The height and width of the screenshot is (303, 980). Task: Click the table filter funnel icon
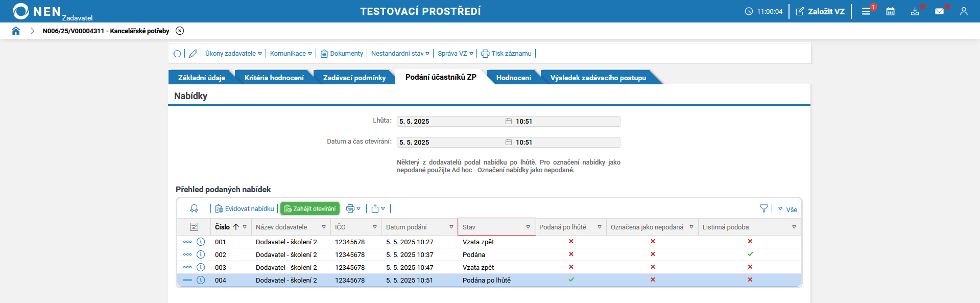click(764, 208)
